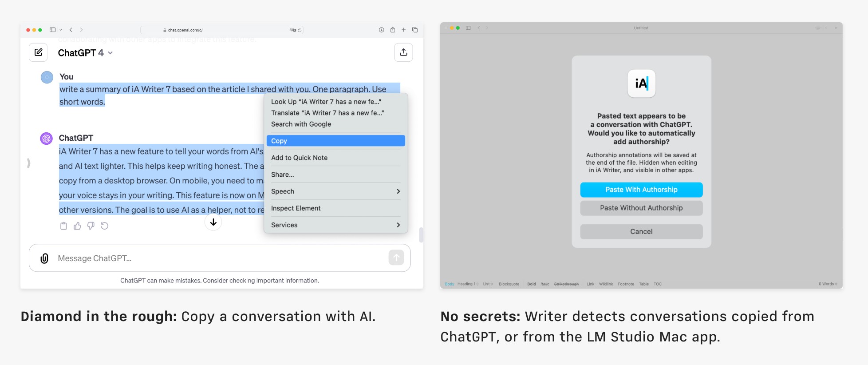Image resolution: width=868 pixels, height=365 pixels.
Task: Click the ChatGPT logo avatar
Action: (47, 139)
